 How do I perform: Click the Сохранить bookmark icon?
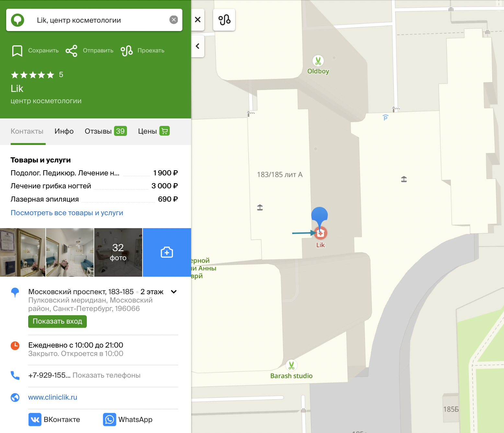point(17,51)
